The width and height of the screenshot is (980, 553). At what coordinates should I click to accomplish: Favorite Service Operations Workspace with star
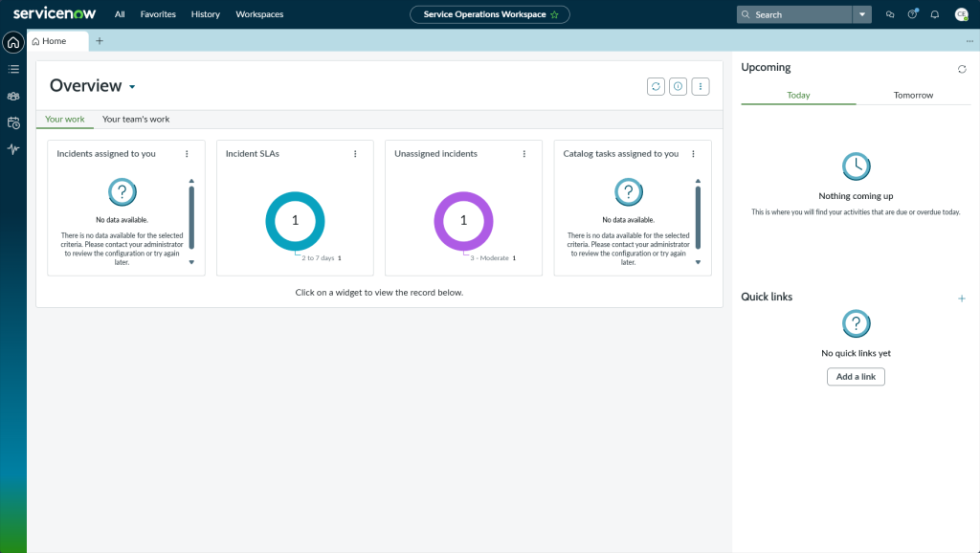click(x=554, y=14)
